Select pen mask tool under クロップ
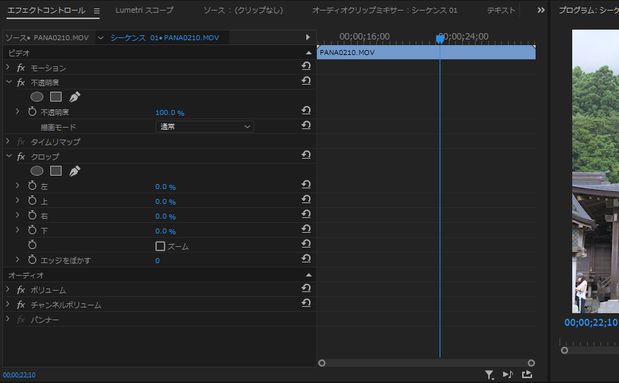 74,171
